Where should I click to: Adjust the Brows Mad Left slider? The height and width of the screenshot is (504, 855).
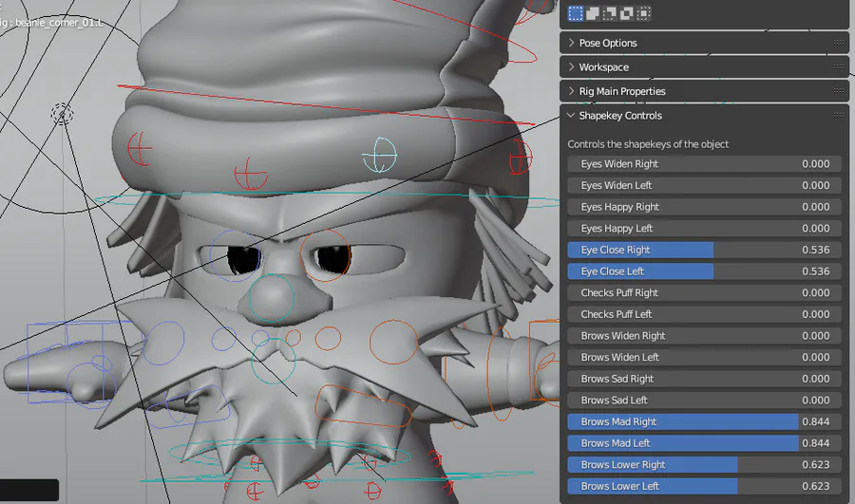click(x=705, y=443)
